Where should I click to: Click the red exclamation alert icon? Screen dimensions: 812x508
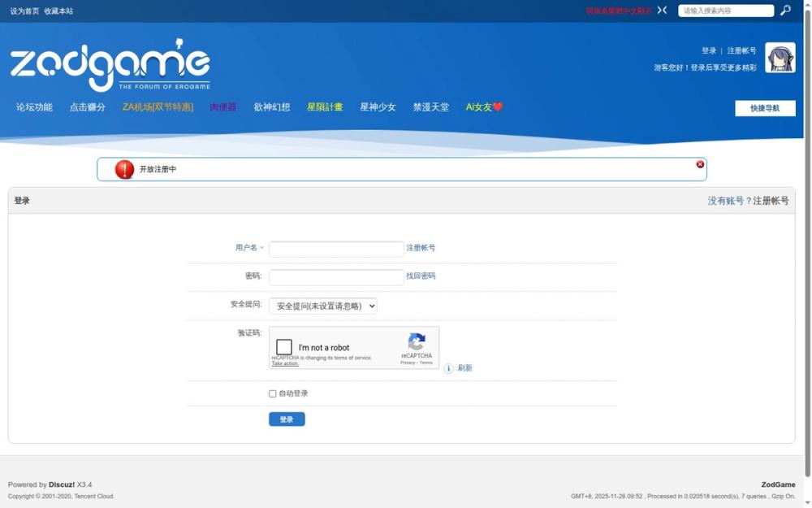coord(123,168)
